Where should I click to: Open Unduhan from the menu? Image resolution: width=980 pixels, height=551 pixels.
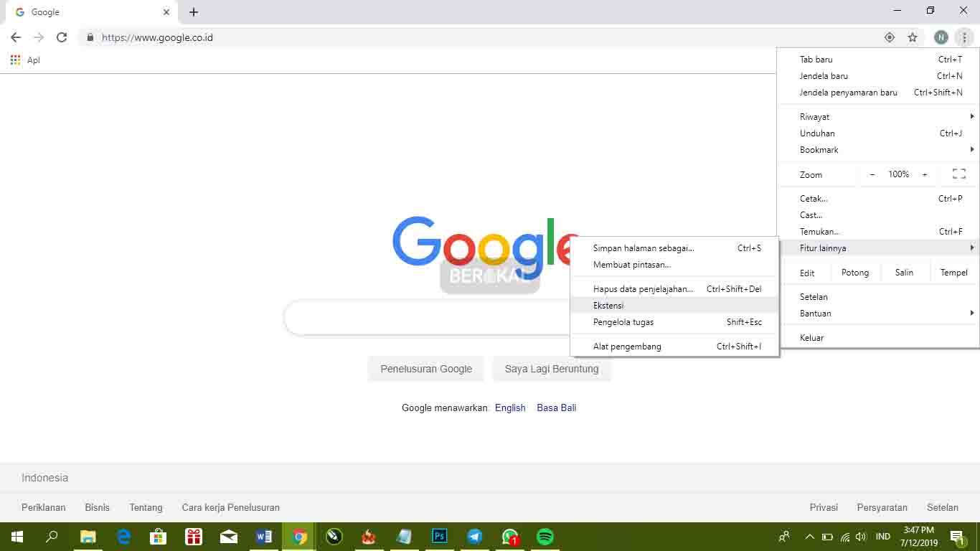(x=878, y=133)
